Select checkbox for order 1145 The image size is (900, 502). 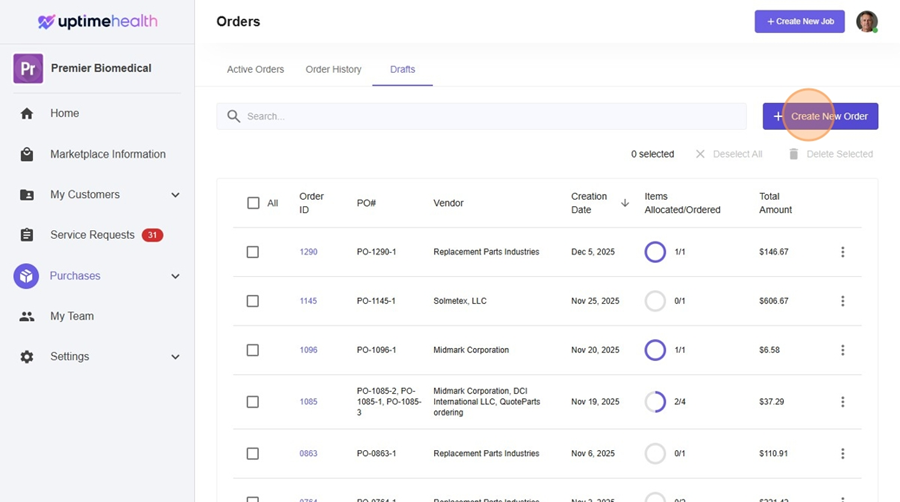[x=253, y=301]
